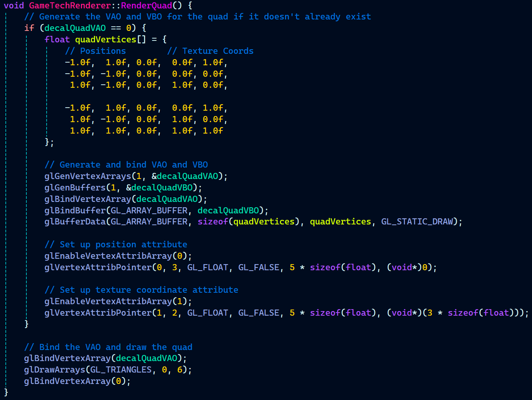
Task: Place cursor on the glDrawArrays call
Action: click(54, 369)
